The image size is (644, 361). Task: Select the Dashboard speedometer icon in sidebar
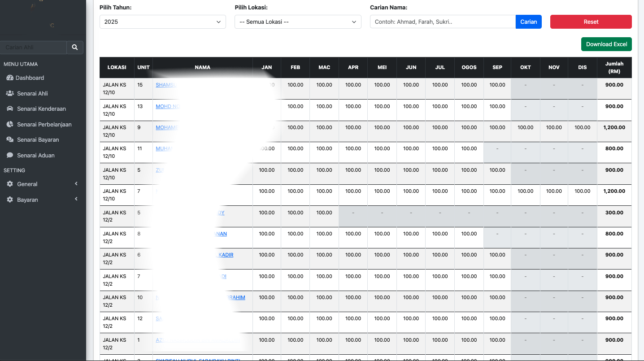(9, 78)
